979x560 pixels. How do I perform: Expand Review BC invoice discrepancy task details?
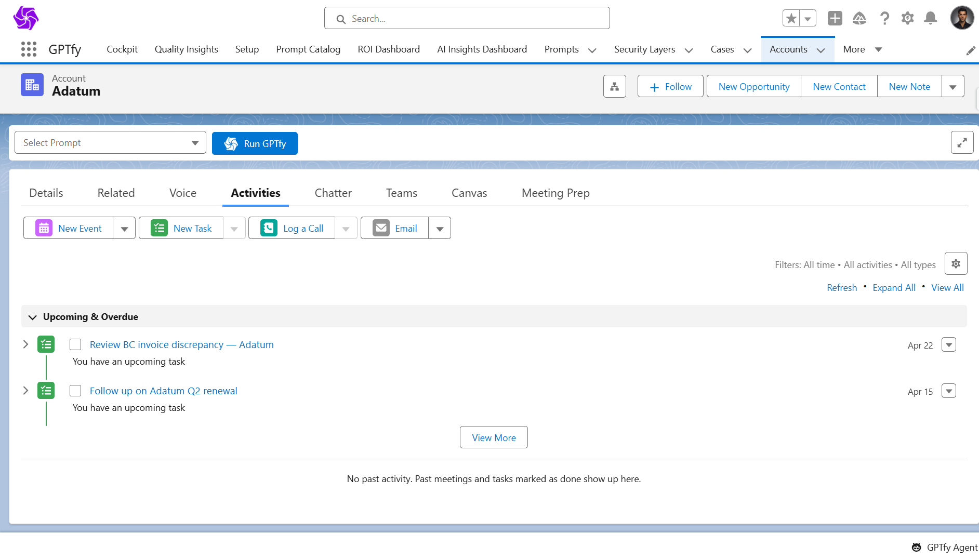tap(25, 344)
